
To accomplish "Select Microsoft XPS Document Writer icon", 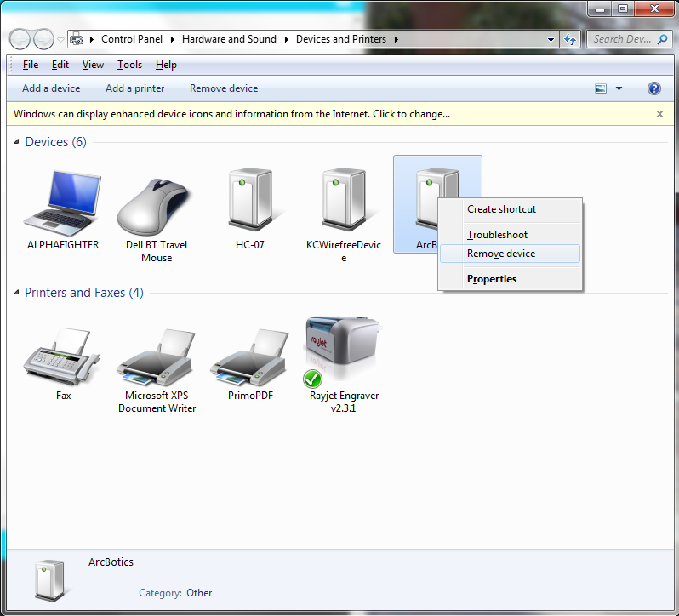I will tap(156, 356).
